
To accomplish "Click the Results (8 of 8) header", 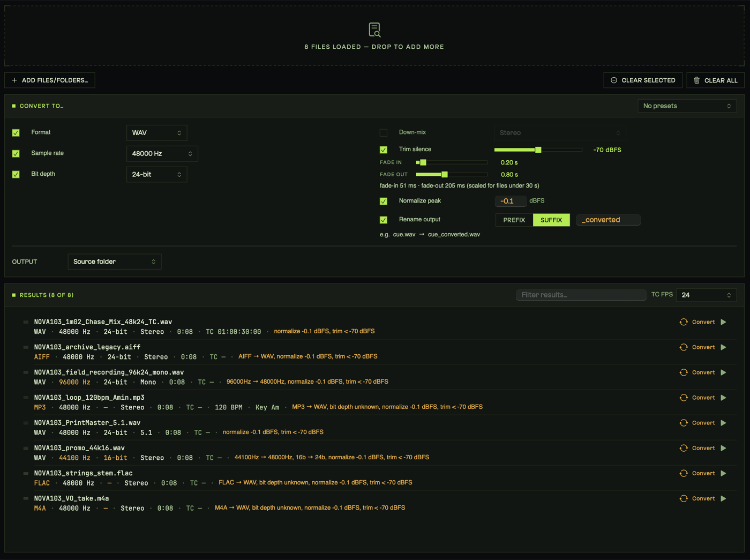I will pyautogui.click(x=47, y=295).
